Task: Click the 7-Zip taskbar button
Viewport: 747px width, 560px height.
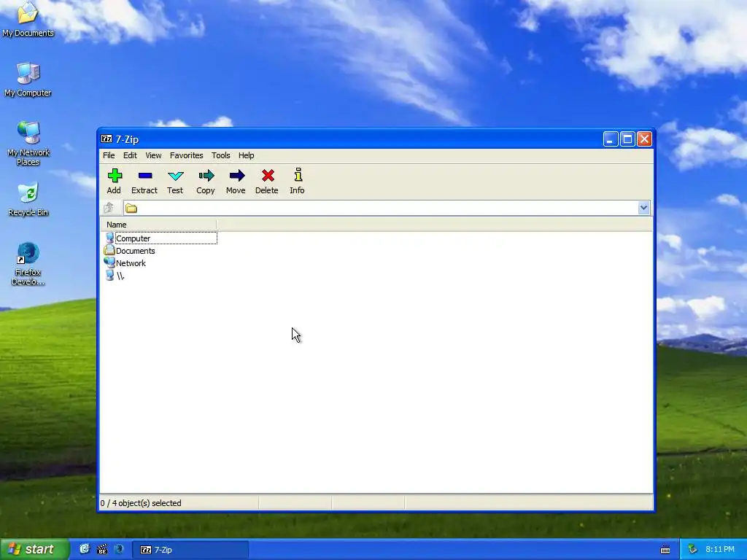Action: click(190, 550)
